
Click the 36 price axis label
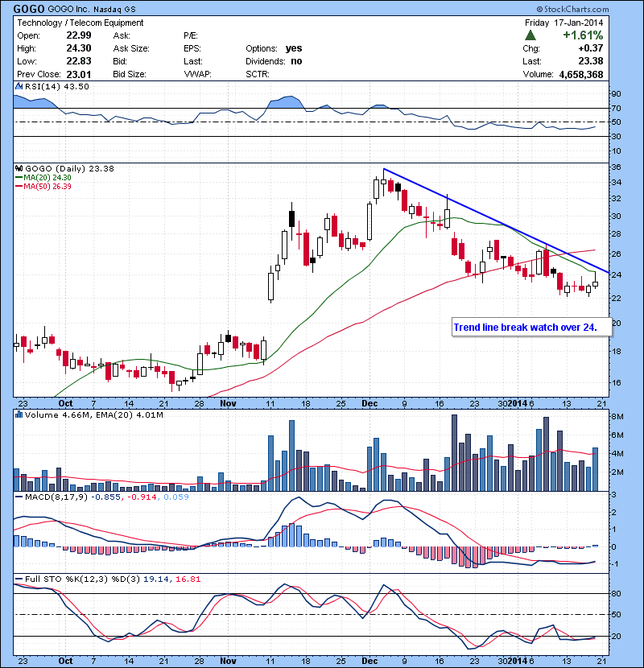(x=617, y=167)
